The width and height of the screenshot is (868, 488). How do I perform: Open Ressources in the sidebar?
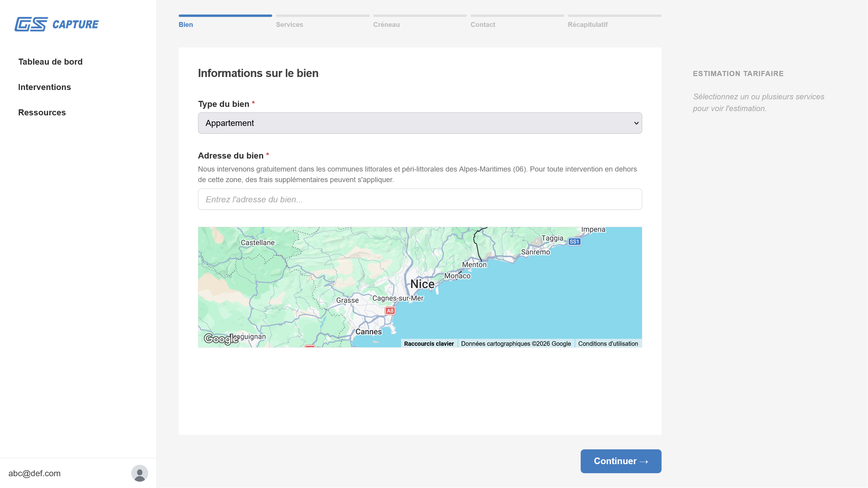42,112
